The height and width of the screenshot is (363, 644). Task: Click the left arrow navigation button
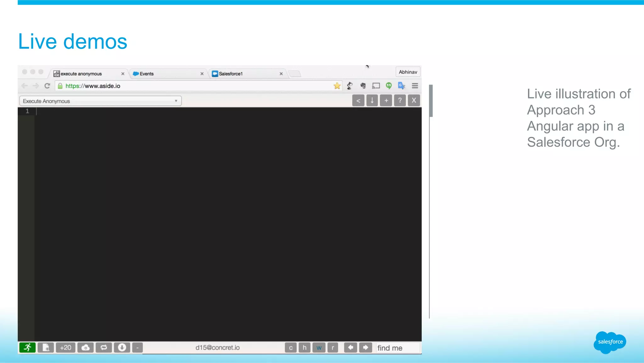pyautogui.click(x=351, y=348)
